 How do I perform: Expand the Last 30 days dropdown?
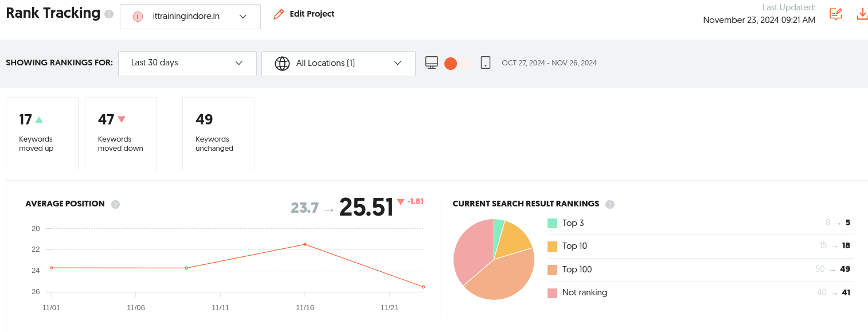tap(187, 63)
